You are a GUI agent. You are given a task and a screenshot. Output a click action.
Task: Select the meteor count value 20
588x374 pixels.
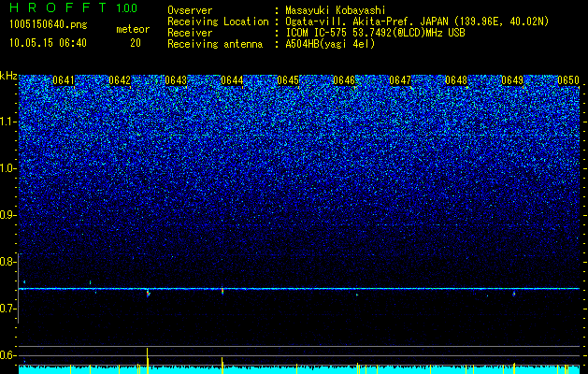136,43
